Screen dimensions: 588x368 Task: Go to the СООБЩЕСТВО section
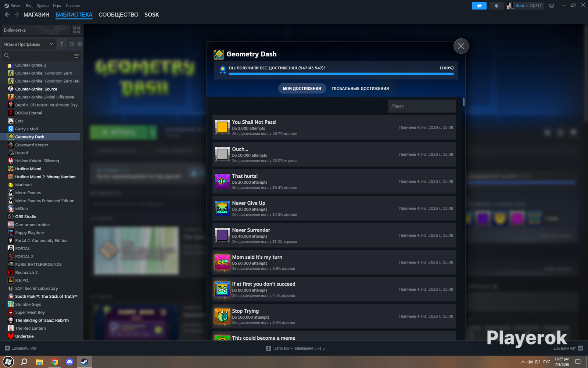pyautogui.click(x=118, y=15)
